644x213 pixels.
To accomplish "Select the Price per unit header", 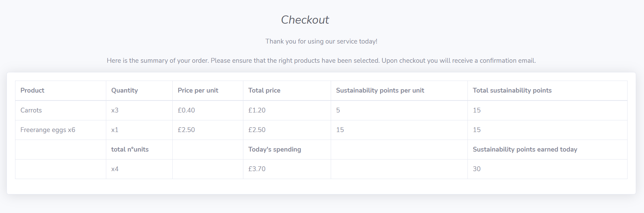I will (x=198, y=91).
